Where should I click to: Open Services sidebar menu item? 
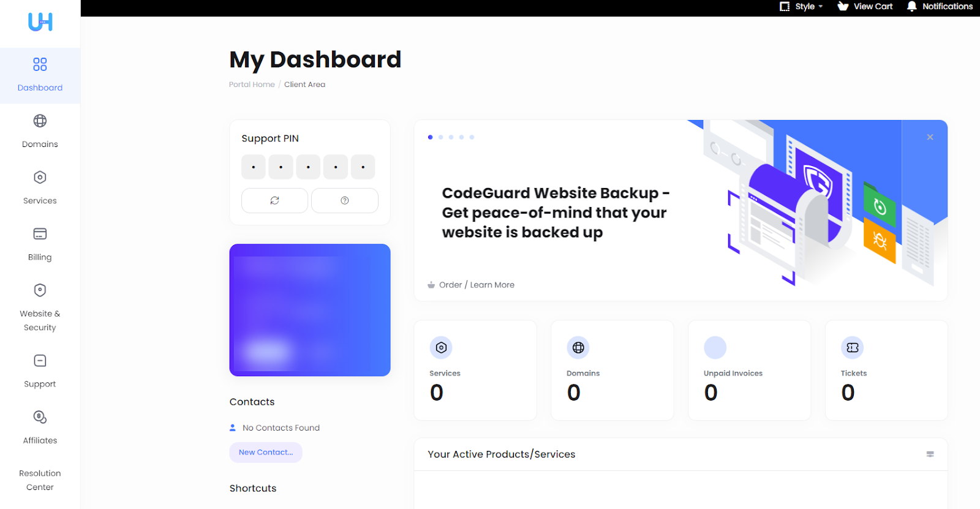pos(40,189)
